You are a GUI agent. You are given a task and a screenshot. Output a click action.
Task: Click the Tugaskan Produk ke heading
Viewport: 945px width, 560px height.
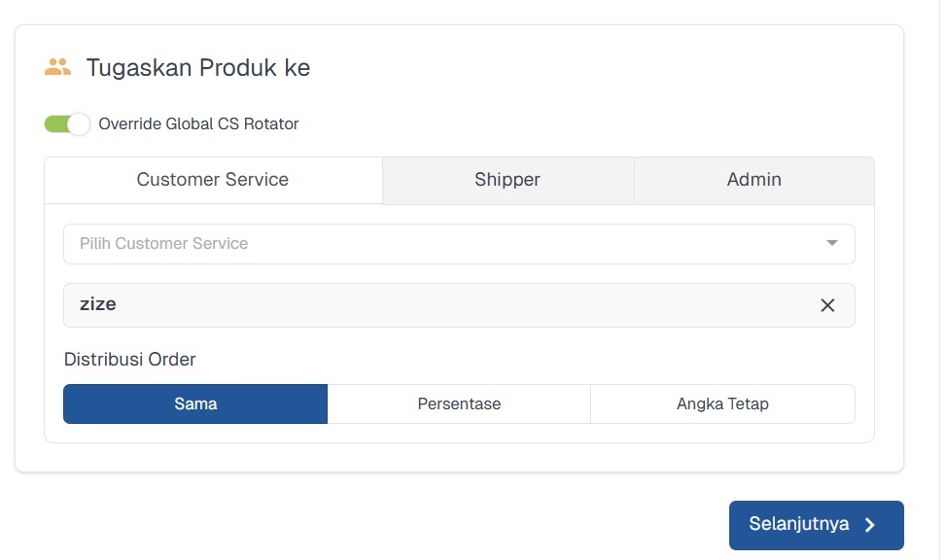197,67
